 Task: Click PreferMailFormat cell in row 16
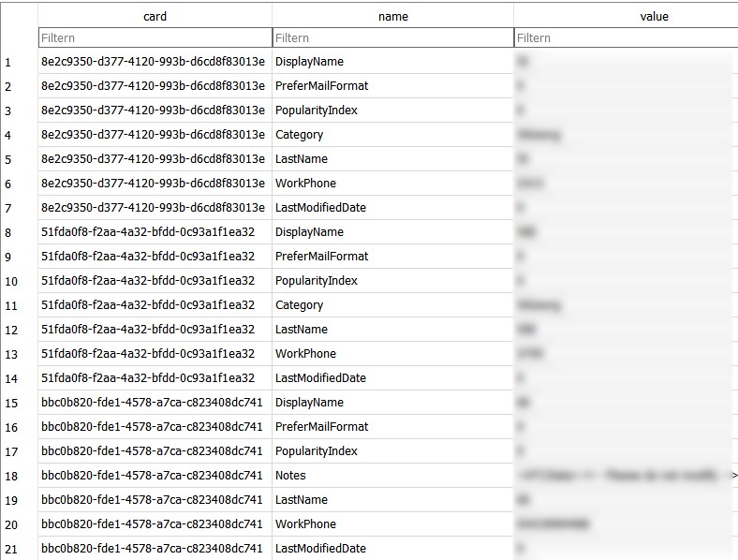(x=392, y=427)
